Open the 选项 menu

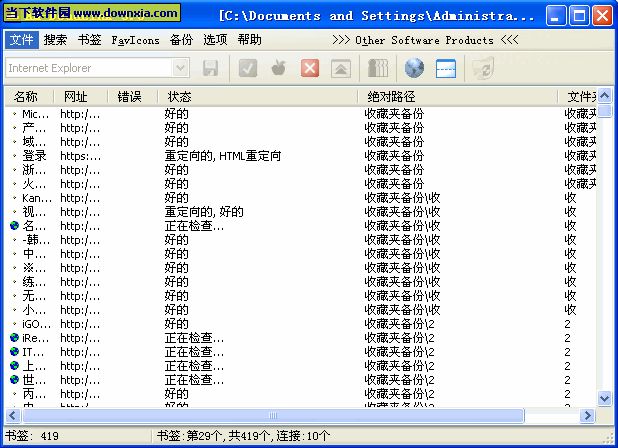click(x=215, y=40)
